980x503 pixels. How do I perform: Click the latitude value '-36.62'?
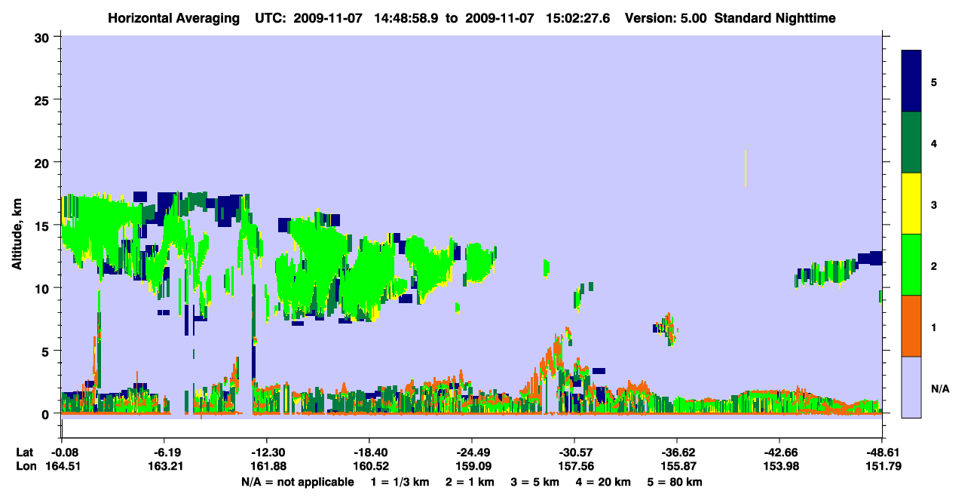click(676, 452)
